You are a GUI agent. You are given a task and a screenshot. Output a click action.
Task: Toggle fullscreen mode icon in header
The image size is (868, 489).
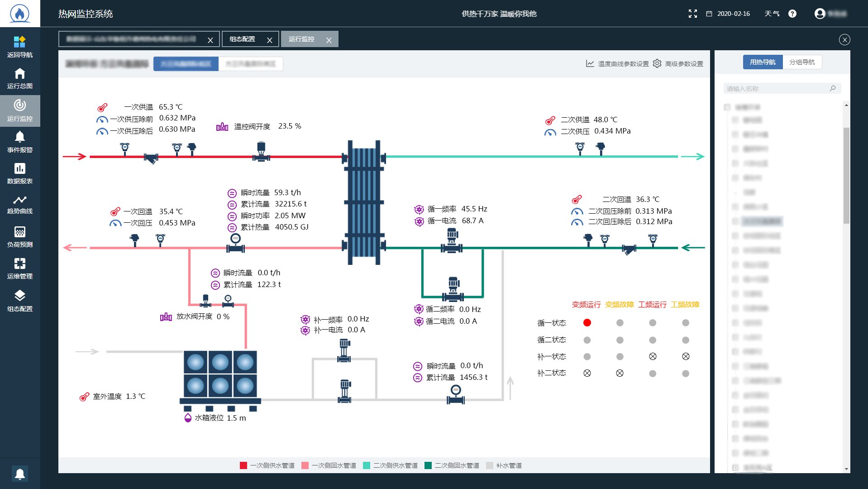pos(692,14)
